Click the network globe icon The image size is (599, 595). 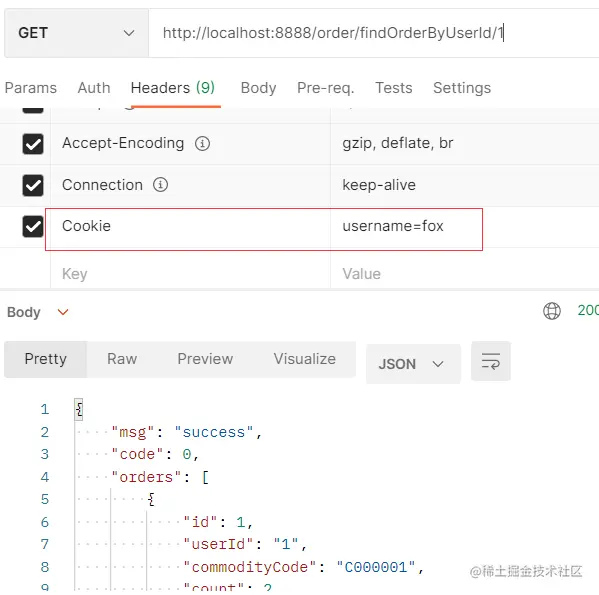(552, 311)
